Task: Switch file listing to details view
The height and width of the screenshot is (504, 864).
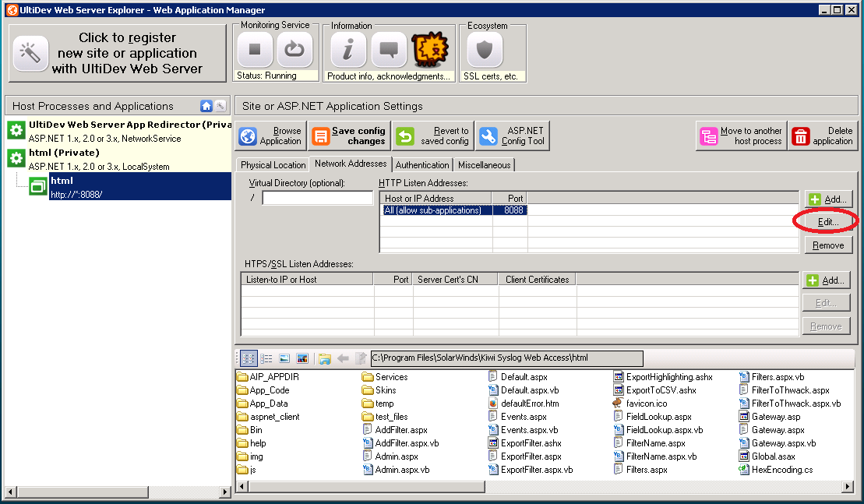Action: pos(266,358)
